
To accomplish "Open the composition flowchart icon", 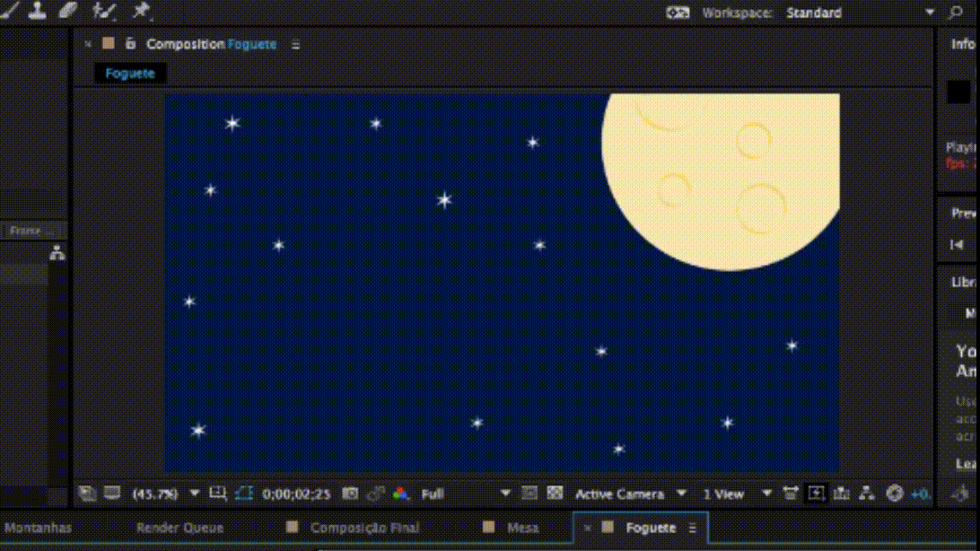I will [x=867, y=494].
